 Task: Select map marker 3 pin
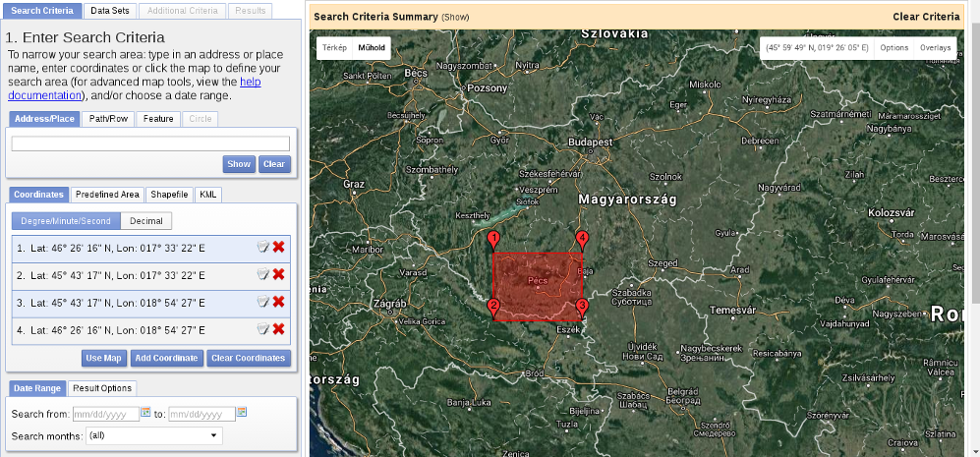582,309
